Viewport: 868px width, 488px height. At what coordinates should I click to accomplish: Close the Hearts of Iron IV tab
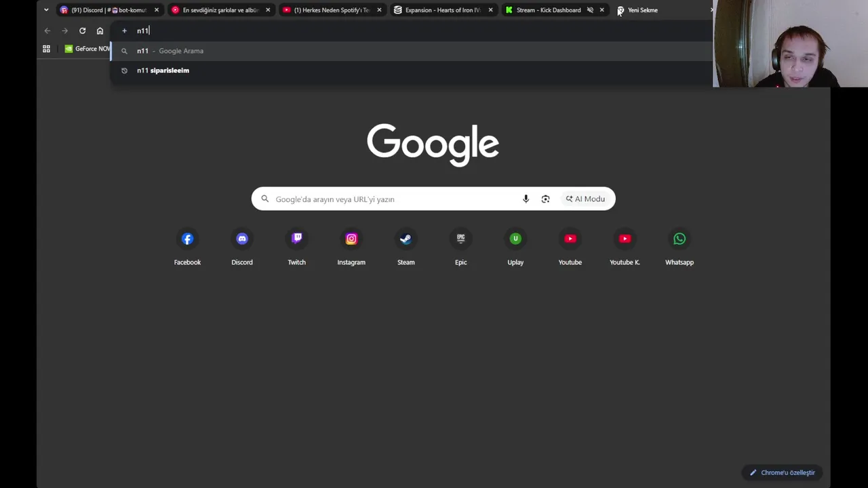[x=490, y=10]
